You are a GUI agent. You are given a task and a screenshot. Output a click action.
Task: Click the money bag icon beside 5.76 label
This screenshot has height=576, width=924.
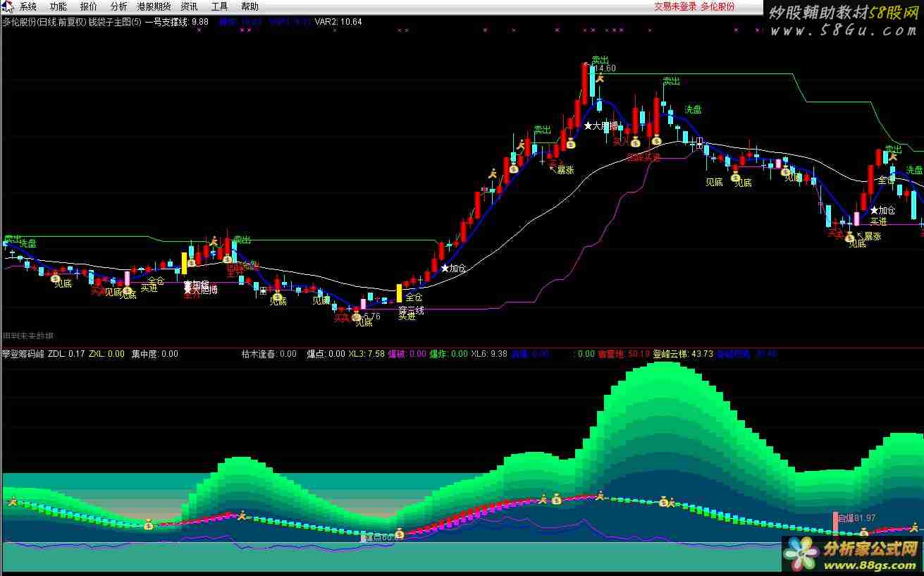pos(357,317)
